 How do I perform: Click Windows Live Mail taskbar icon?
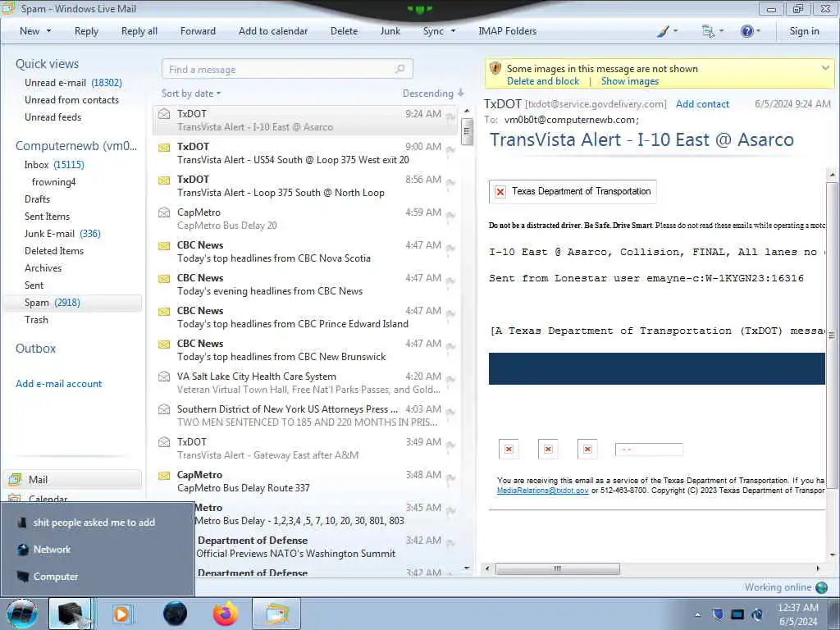276,614
